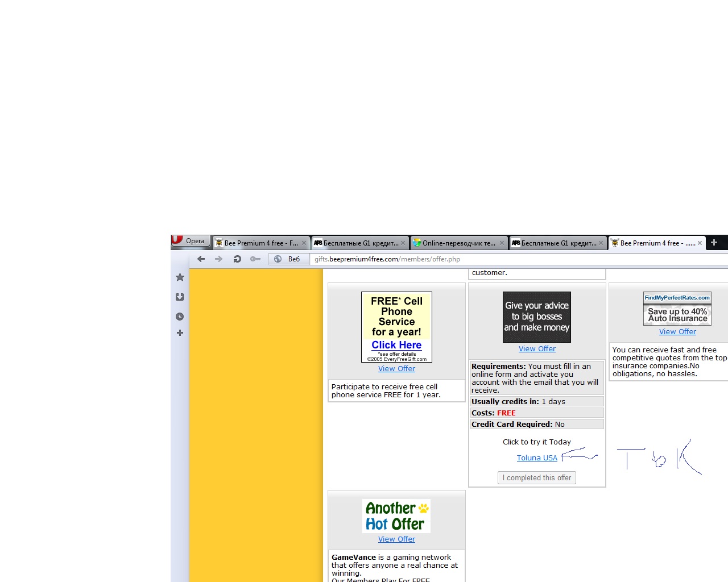Open a new tab with plus button
Image resolution: width=728 pixels, height=582 pixels.
(x=714, y=243)
